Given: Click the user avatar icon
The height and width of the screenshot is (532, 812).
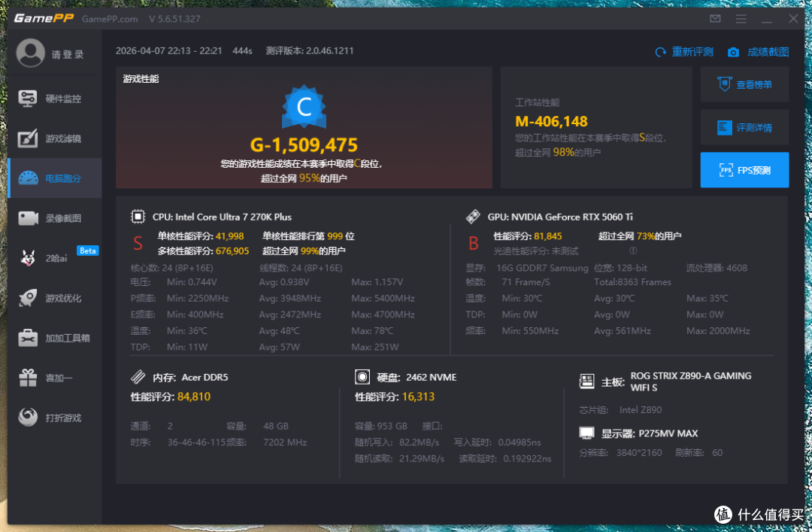Looking at the screenshot, I should (x=30, y=53).
